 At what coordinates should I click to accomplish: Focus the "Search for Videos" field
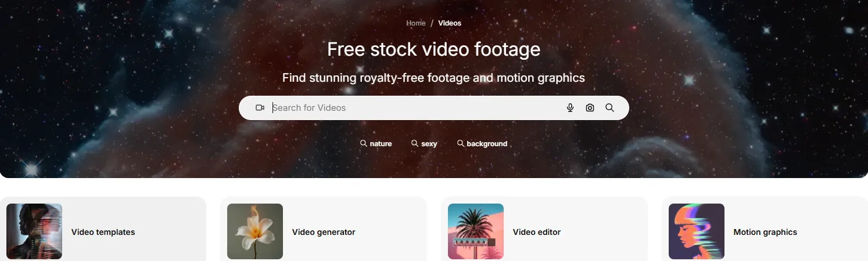click(415, 108)
